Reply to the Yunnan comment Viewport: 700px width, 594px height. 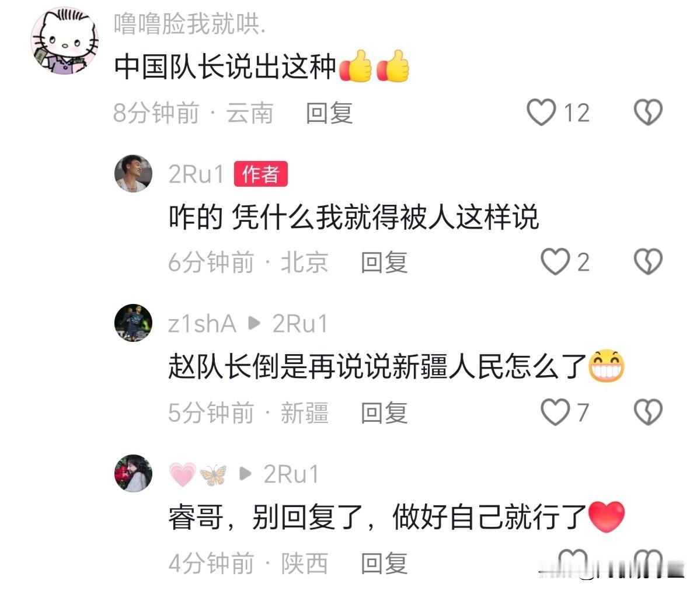tap(329, 113)
